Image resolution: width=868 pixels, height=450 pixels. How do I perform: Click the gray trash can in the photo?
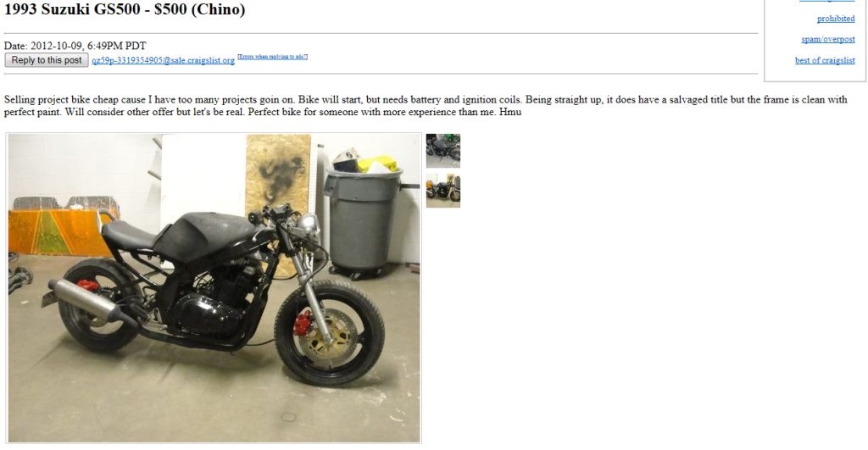click(x=364, y=219)
